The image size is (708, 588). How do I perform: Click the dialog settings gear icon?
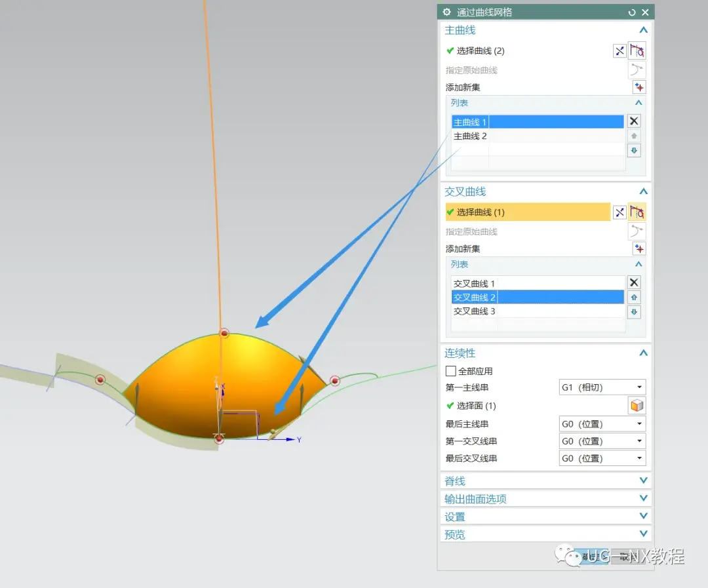point(446,12)
